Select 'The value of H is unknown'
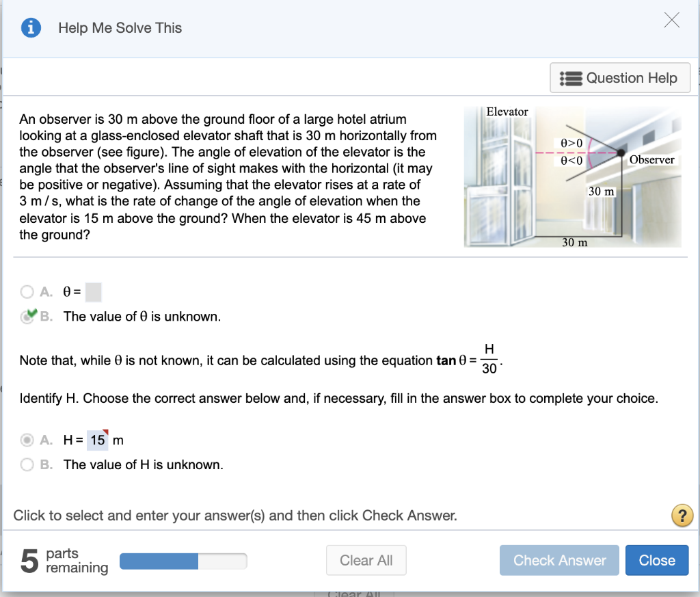This screenshot has width=700, height=597. point(27,464)
